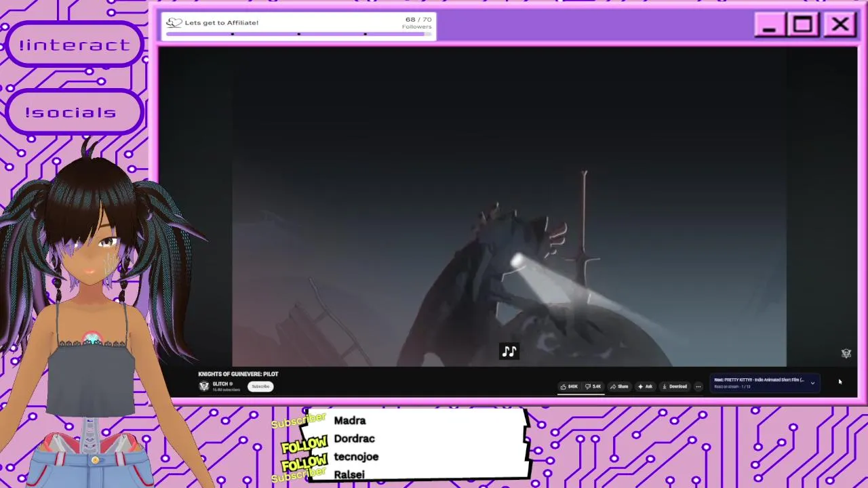This screenshot has width=868, height=488.
Task: Click the 68 / 70 Followers counter
Action: tap(417, 22)
